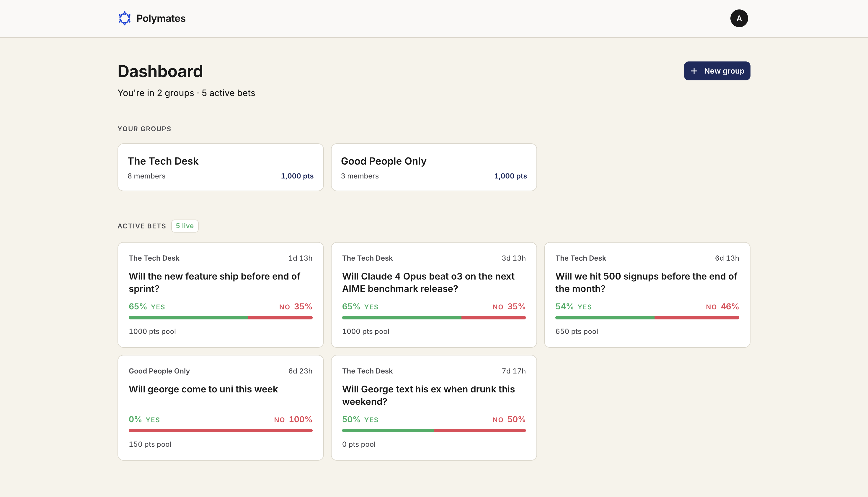Click NO 100% on the george uni bet
The width and height of the screenshot is (868, 497).
[x=293, y=419]
